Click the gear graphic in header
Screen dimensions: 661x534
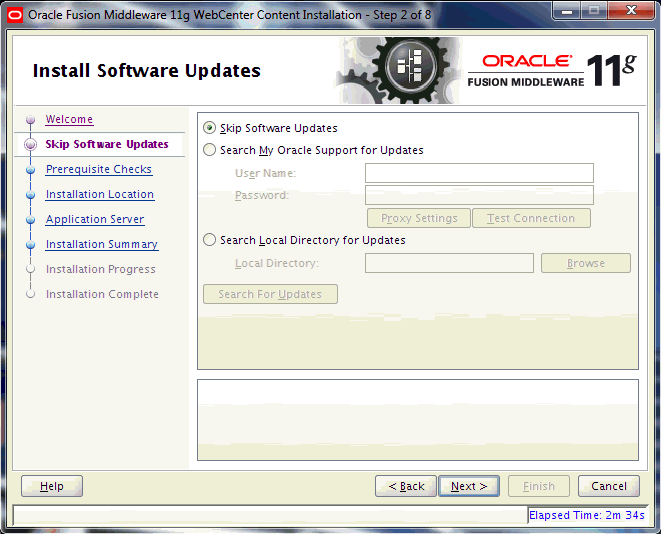click(398, 70)
